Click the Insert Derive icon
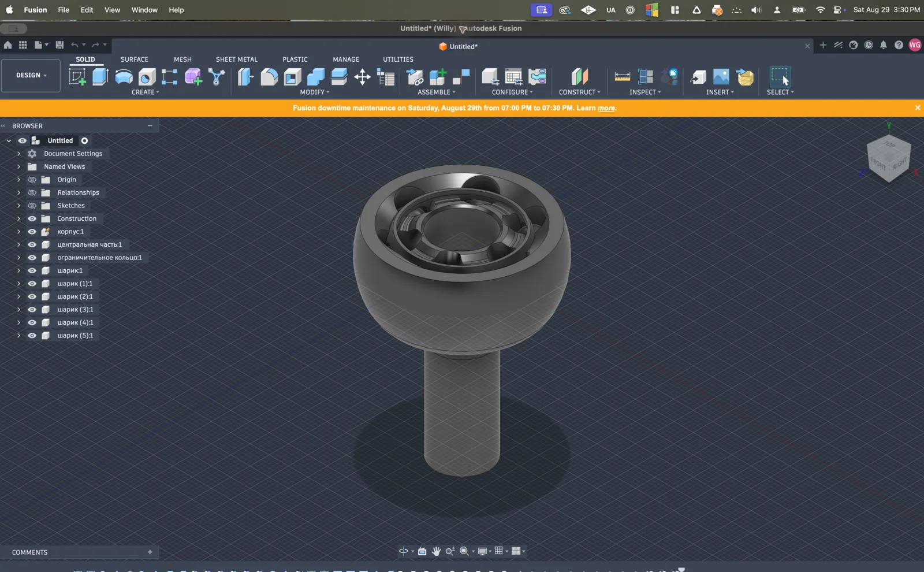 coord(698,77)
